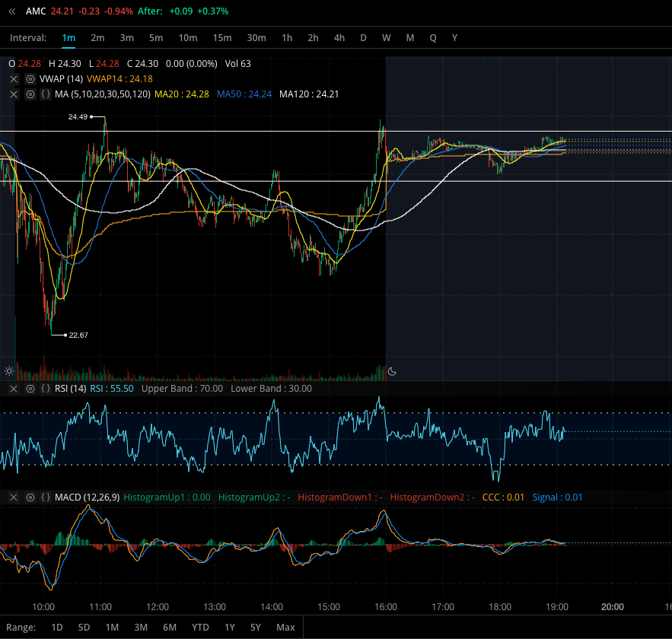Click the CCC : 0.01 MACD value
Viewport: 672px width, 639px height.
coord(503,498)
